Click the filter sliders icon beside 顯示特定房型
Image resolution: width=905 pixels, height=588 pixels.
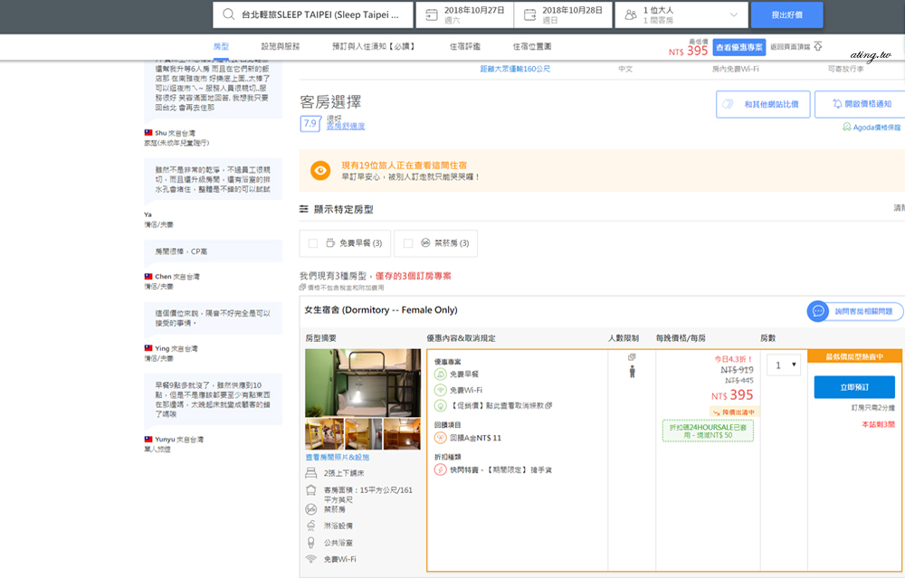[x=304, y=209]
